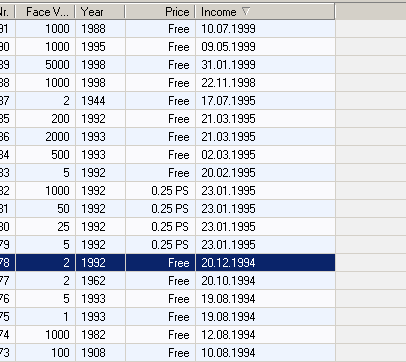406x362 pixels.
Task: Click 21.03.1995 in the face value 200 row
Action: pos(228,119)
